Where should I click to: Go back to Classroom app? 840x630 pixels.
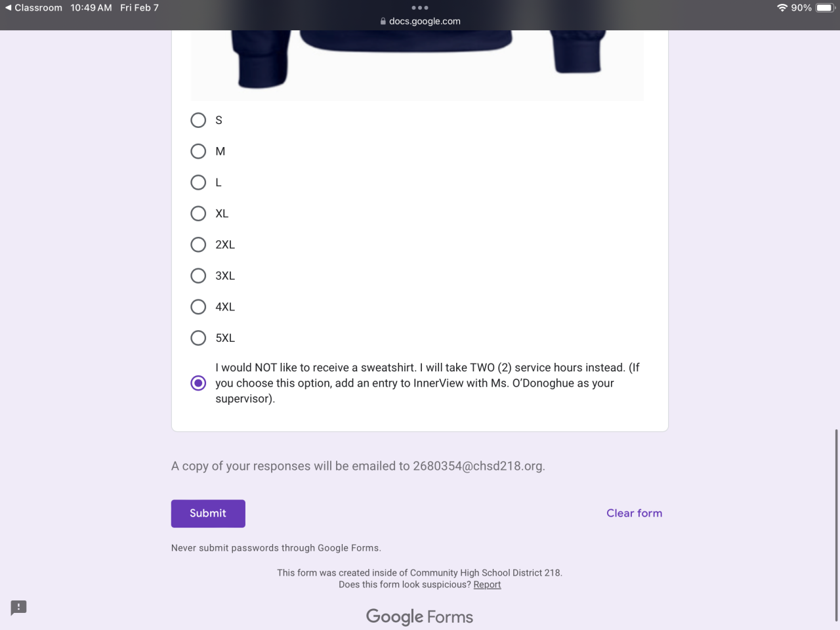(33, 8)
